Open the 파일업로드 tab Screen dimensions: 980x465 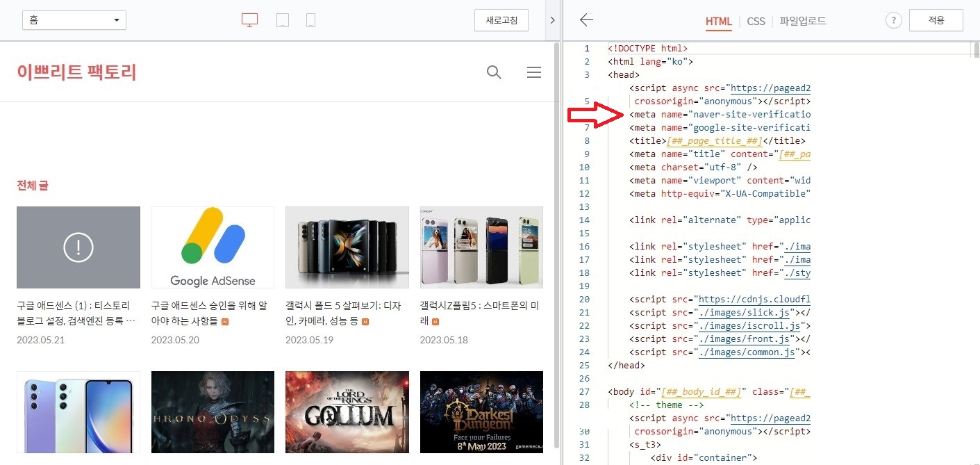click(803, 21)
